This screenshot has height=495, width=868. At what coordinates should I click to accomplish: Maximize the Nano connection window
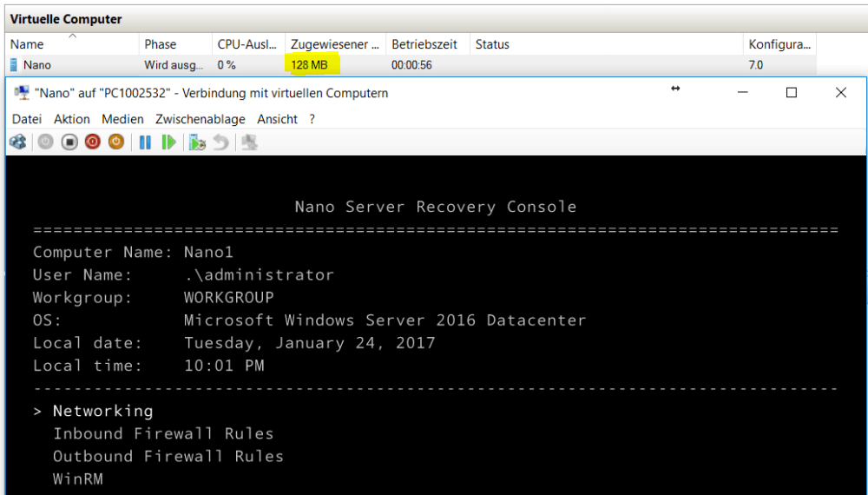791,93
